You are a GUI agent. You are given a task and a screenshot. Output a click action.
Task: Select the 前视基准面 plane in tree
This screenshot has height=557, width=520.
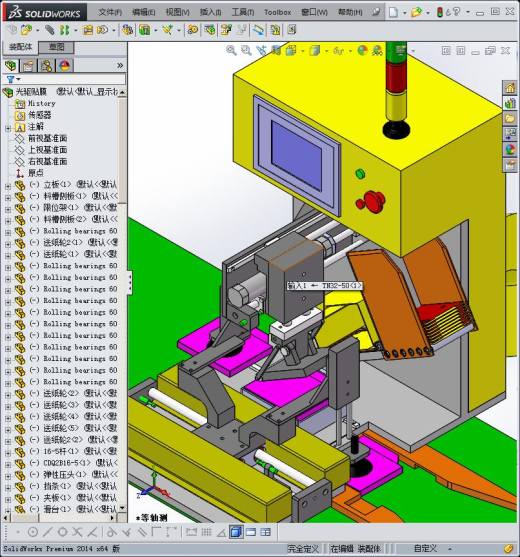(x=48, y=139)
